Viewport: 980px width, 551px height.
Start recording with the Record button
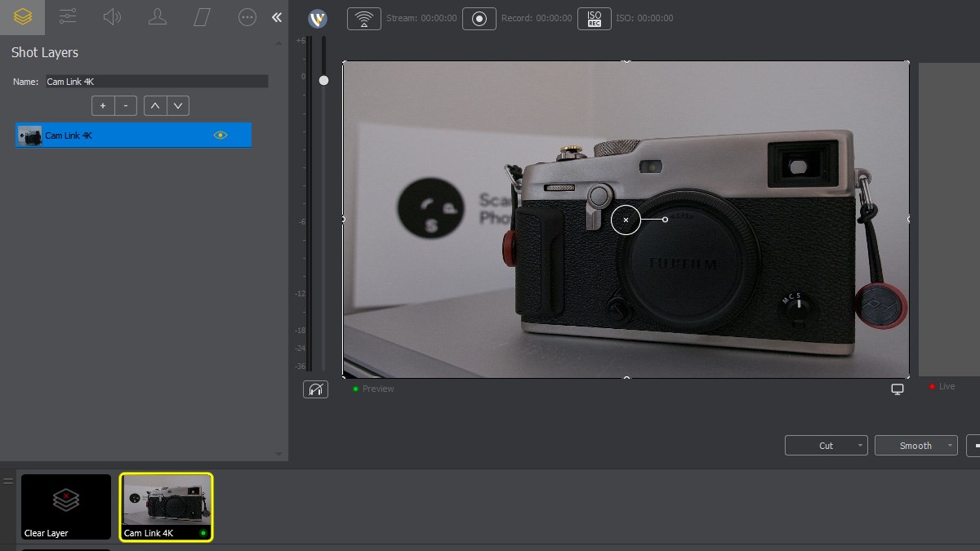tap(479, 19)
